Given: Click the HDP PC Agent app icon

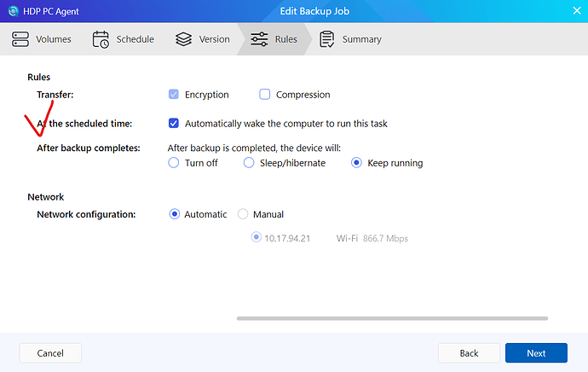Looking at the screenshot, I should point(12,12).
